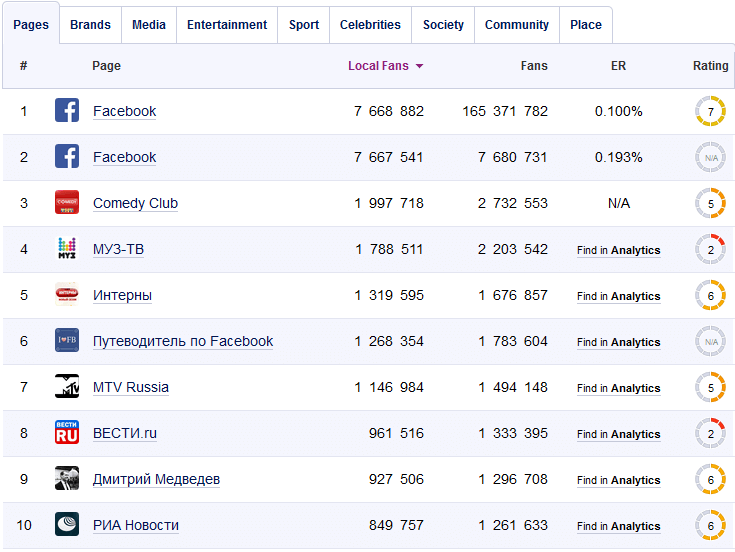Click the Интерны page logo icon
Viewport: 735px width, 552px height.
click(x=67, y=295)
